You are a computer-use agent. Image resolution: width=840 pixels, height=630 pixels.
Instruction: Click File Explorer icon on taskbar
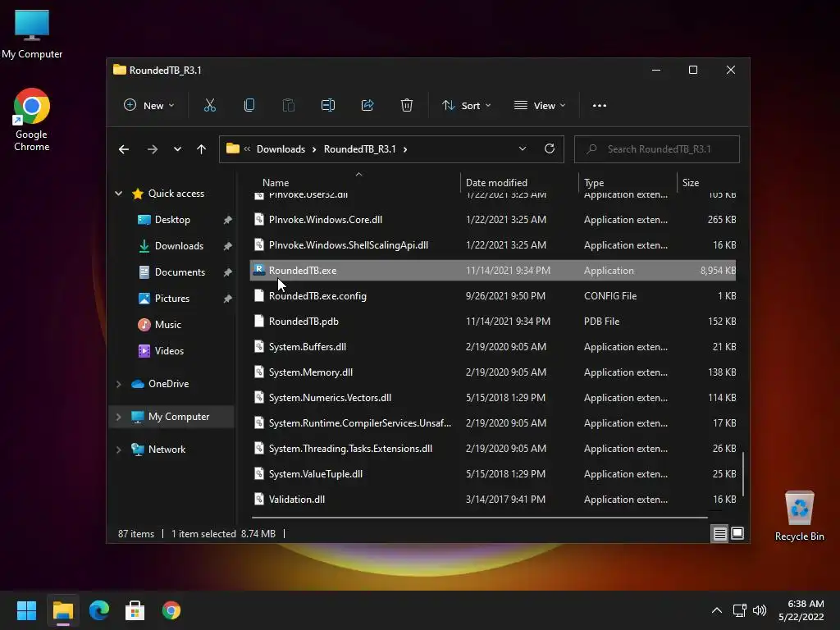62,610
